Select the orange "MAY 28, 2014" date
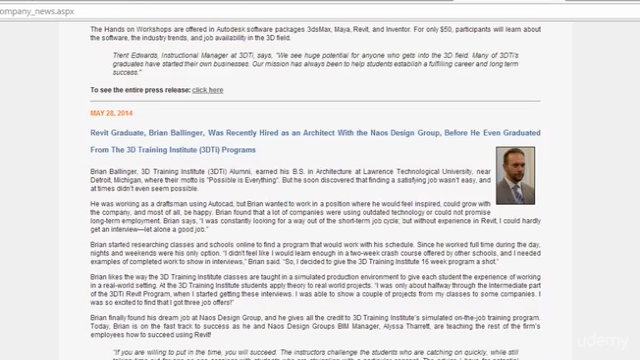This screenshot has width=640, height=360. [111, 113]
